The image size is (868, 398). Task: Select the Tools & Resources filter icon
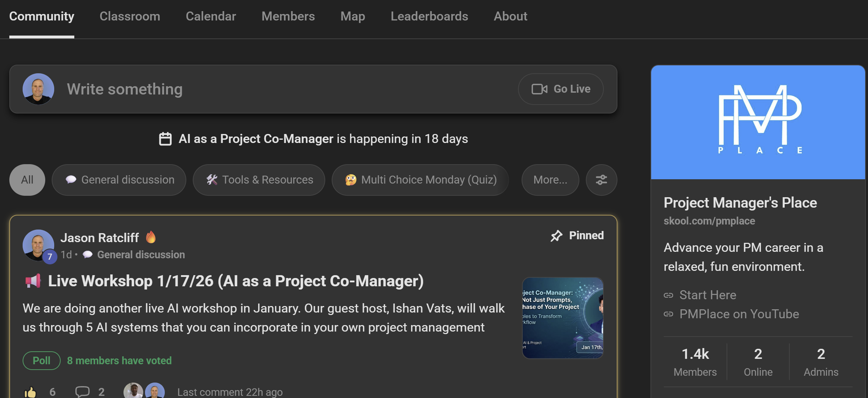pyautogui.click(x=212, y=180)
